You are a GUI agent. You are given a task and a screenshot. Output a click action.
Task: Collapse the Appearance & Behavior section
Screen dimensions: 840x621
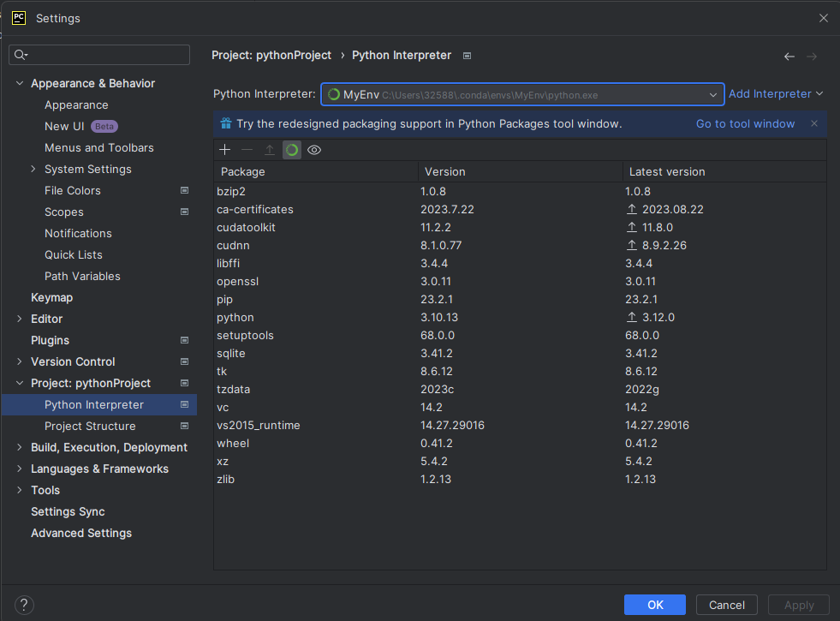coord(20,83)
